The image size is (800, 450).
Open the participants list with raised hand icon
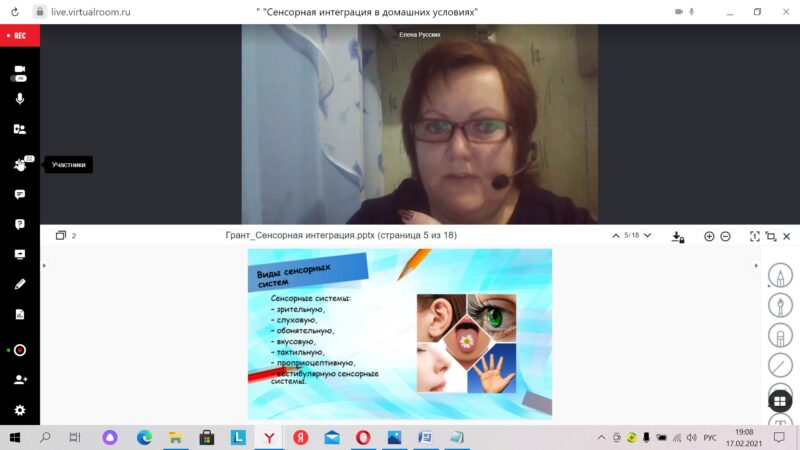click(20, 164)
